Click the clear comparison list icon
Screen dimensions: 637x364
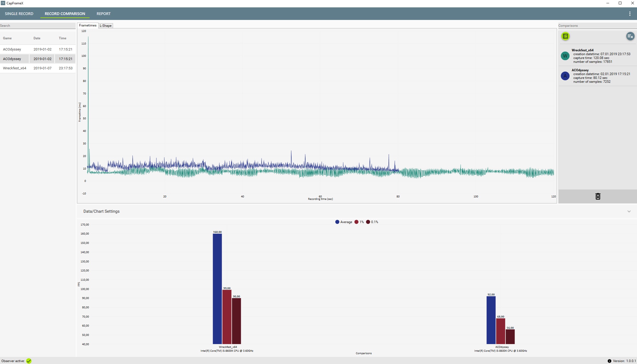[630, 36]
